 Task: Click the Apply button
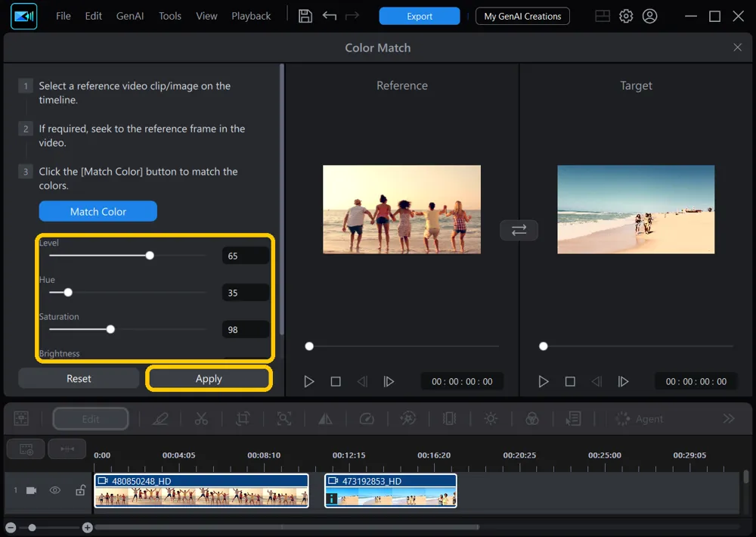coord(209,379)
